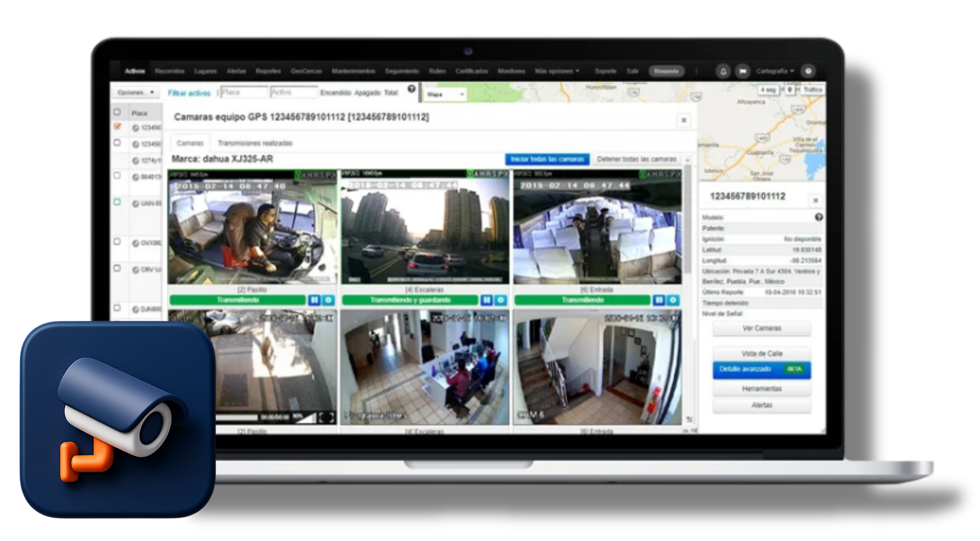Click help icon next to Total
The height and width of the screenshot is (541, 980).
(412, 89)
